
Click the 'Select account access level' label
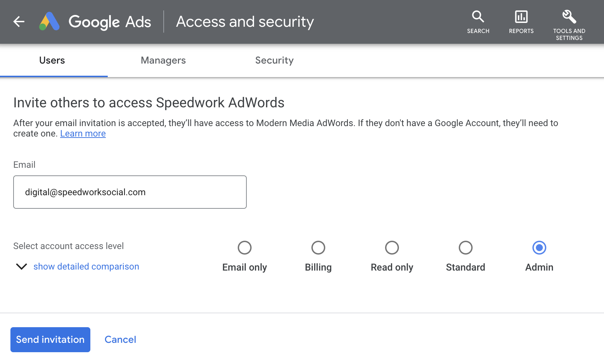(68, 246)
